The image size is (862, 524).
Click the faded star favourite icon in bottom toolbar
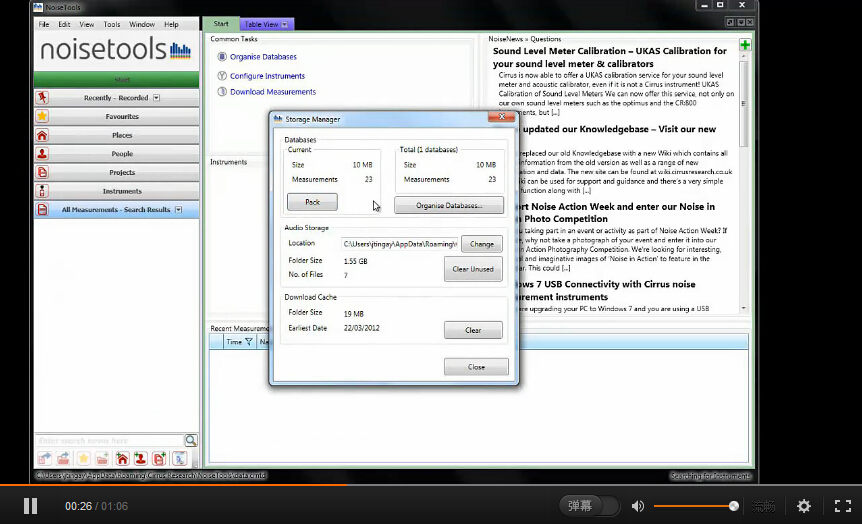tap(83, 458)
